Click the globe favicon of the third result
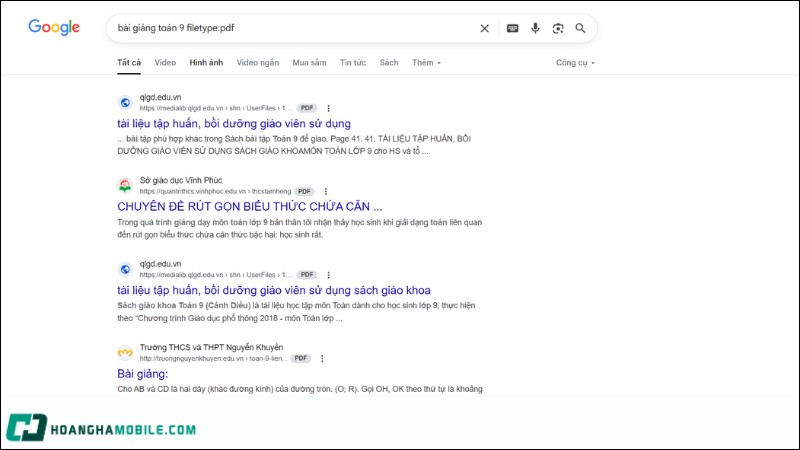Screen dimensions: 800x450 point(125,269)
